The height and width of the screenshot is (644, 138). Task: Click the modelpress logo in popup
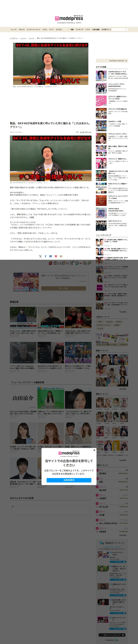(69, 454)
